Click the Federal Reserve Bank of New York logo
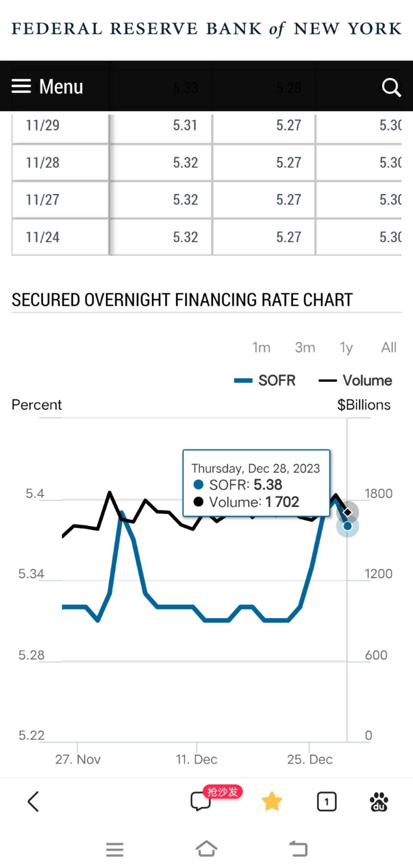 point(206,29)
